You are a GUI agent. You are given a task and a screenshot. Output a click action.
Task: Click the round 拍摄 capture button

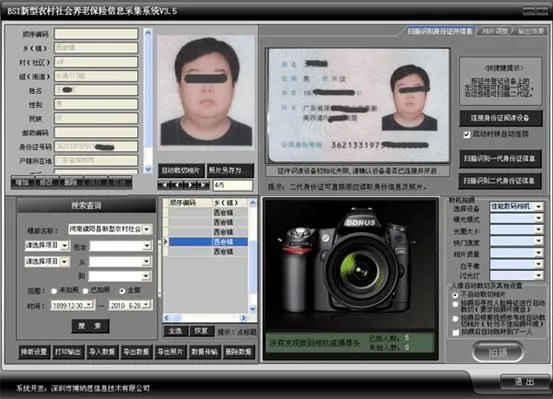point(498,352)
